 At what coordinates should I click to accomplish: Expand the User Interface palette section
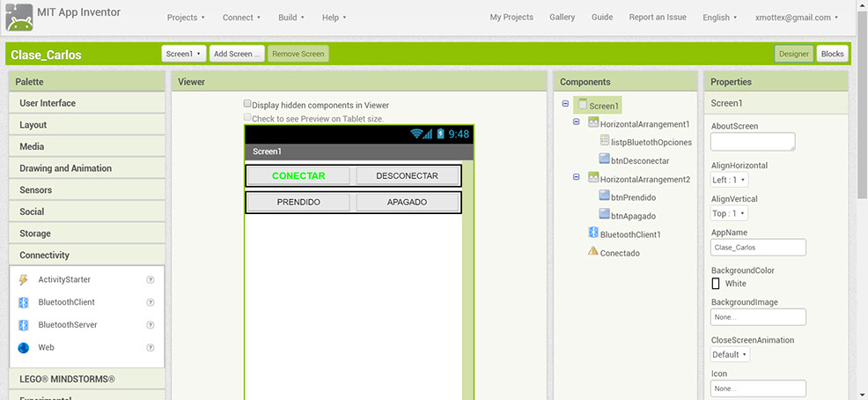click(x=87, y=103)
